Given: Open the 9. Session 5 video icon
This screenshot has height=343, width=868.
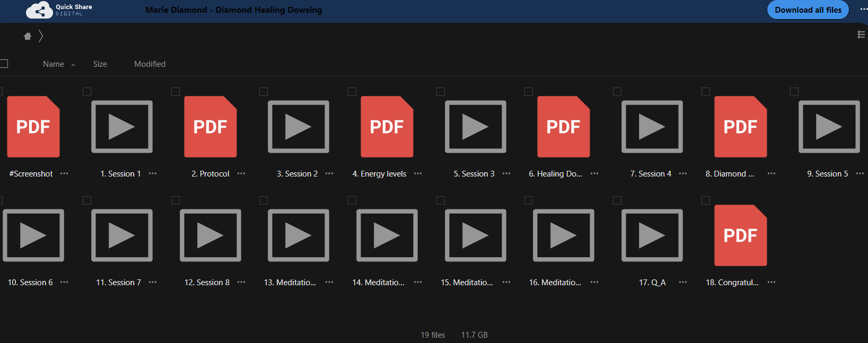Looking at the screenshot, I should [x=829, y=127].
